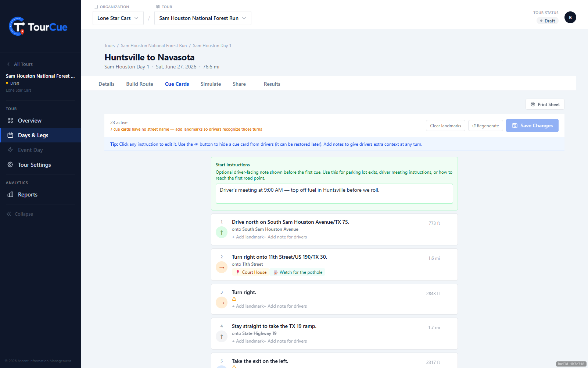Image resolution: width=588 pixels, height=368 pixels.
Task: Click the Start instructions text field
Action: [334, 194]
